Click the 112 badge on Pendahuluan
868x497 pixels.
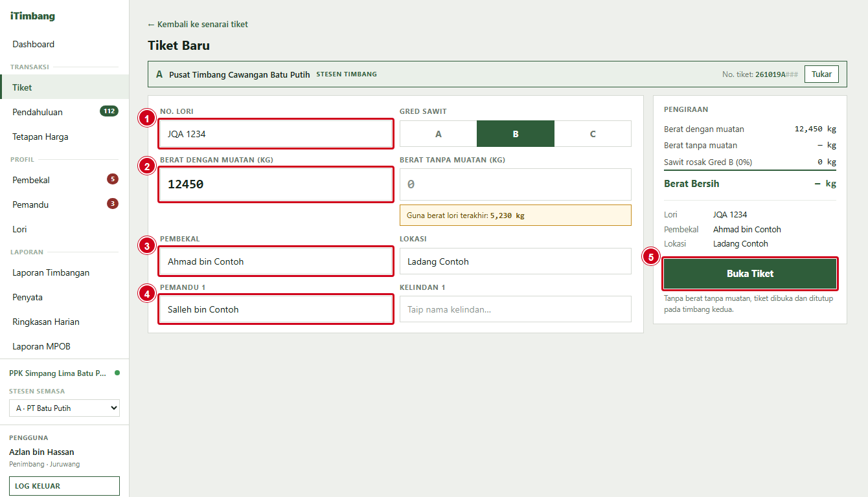coord(109,111)
